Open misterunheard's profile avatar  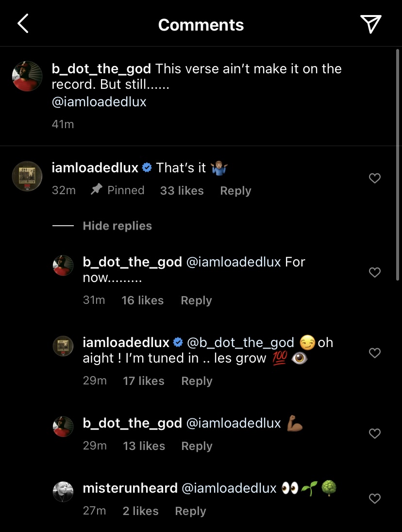pos(63,492)
